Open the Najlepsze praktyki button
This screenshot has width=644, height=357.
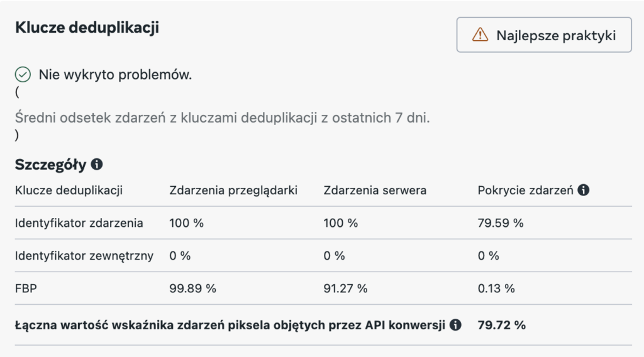click(x=544, y=35)
